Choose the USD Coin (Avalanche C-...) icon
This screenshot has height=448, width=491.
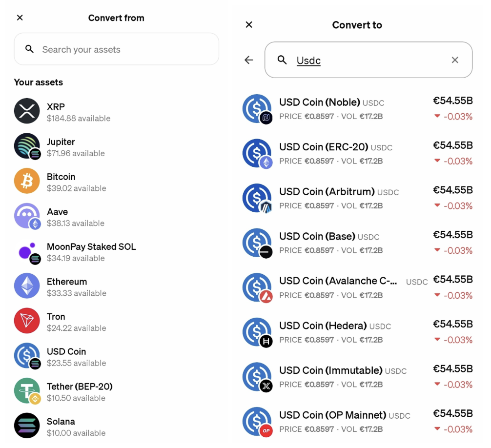(257, 288)
